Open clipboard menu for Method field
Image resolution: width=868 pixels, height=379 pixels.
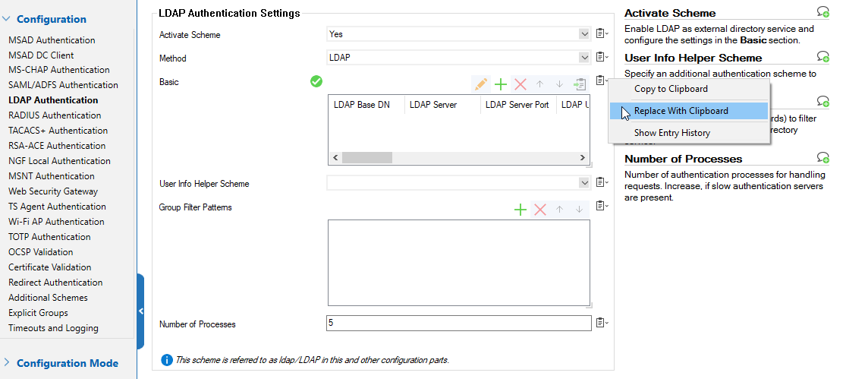601,57
